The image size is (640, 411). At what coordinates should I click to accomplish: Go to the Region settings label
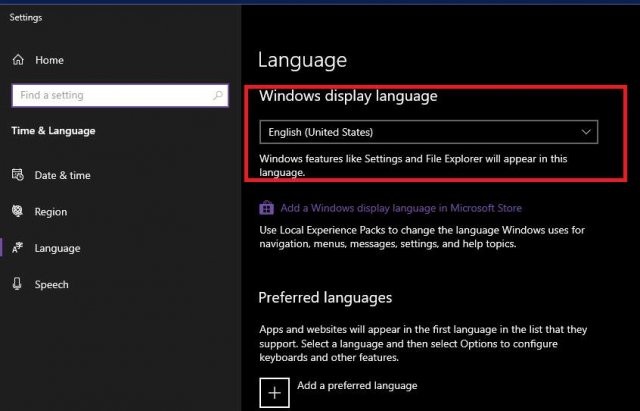tap(51, 212)
